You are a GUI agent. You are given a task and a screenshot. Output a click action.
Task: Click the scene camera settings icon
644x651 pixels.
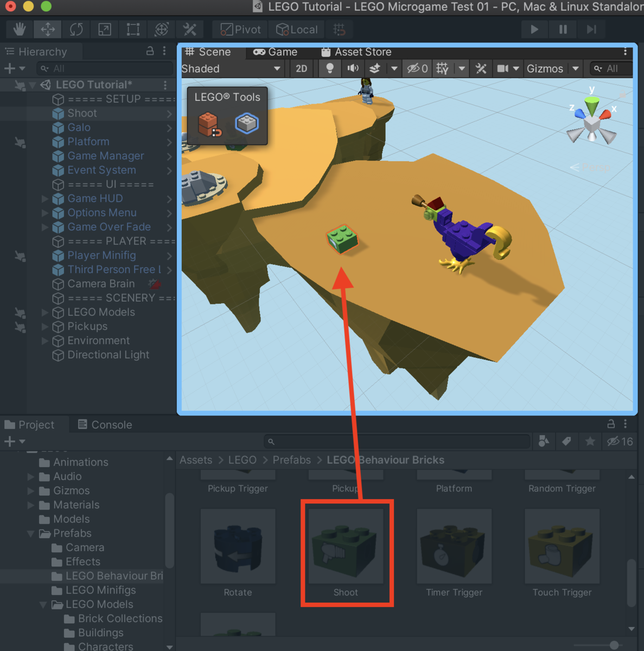(x=503, y=68)
